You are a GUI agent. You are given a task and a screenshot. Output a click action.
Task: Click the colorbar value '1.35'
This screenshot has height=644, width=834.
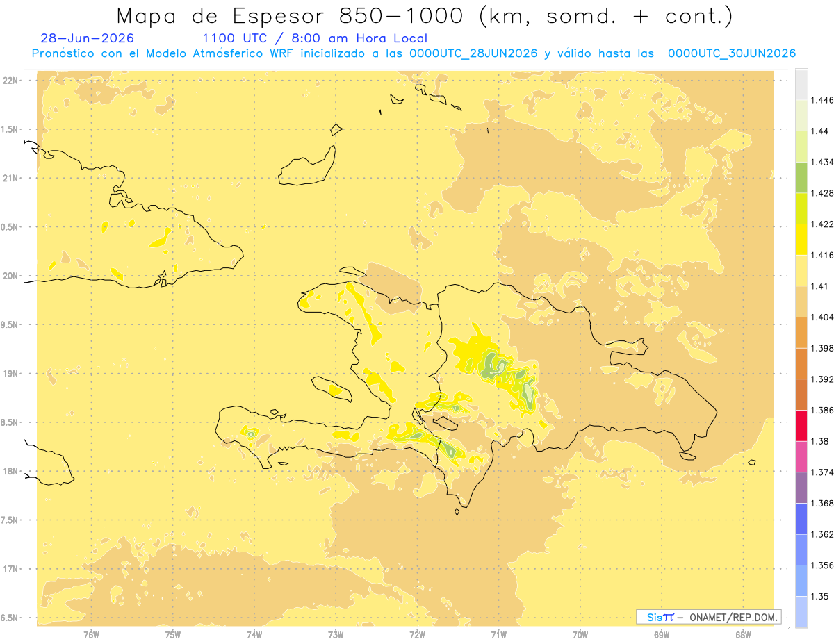[819, 596]
